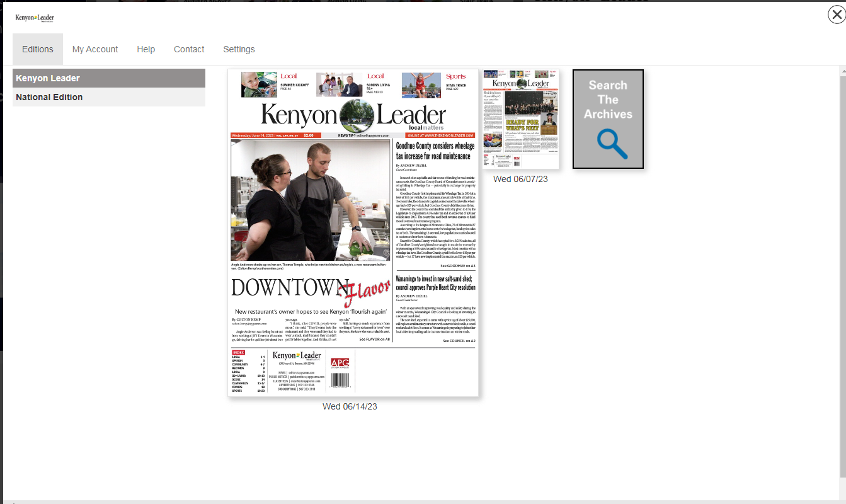Click 'See GOODHUE on A3' jump line
Screen dimensions: 846x504
tap(458, 266)
